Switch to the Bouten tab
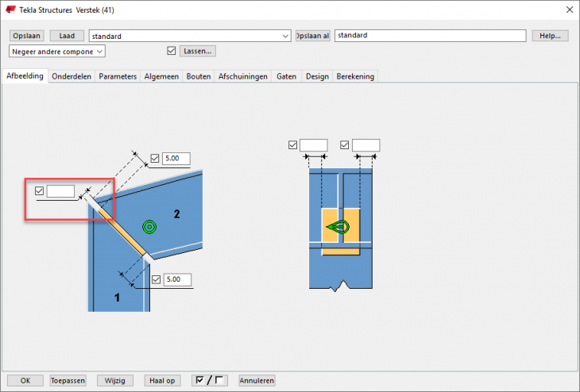Screen dimensions: 580x392 (x=199, y=76)
